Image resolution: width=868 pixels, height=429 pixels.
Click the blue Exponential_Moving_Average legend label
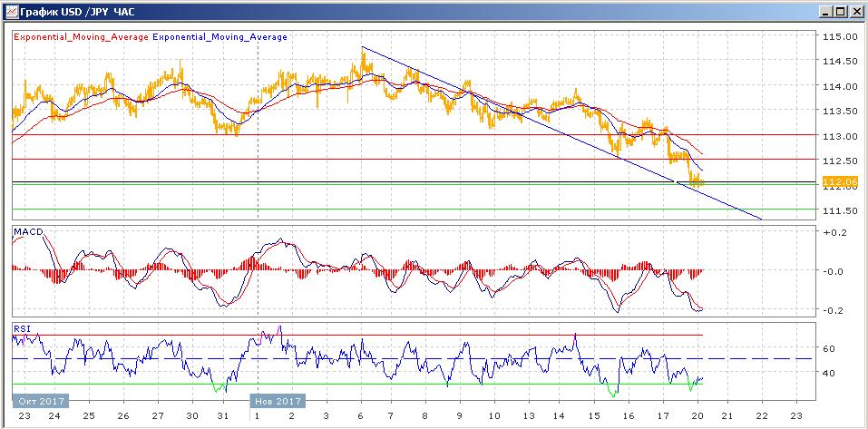[219, 37]
